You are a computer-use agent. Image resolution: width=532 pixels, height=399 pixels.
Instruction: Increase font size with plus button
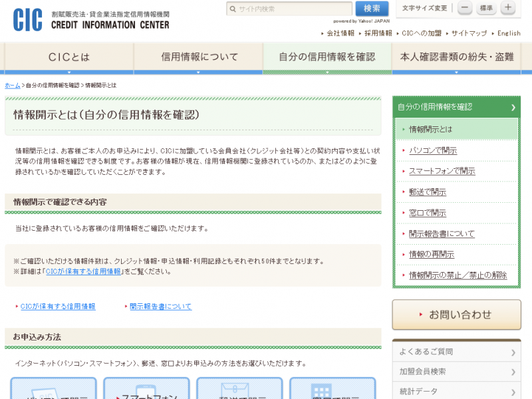[x=508, y=8]
